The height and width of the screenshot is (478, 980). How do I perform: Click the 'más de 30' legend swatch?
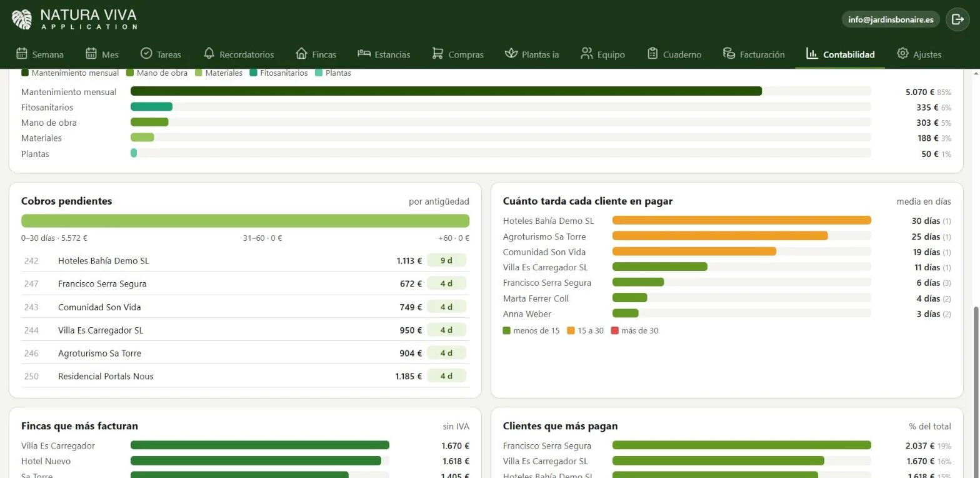coord(614,330)
